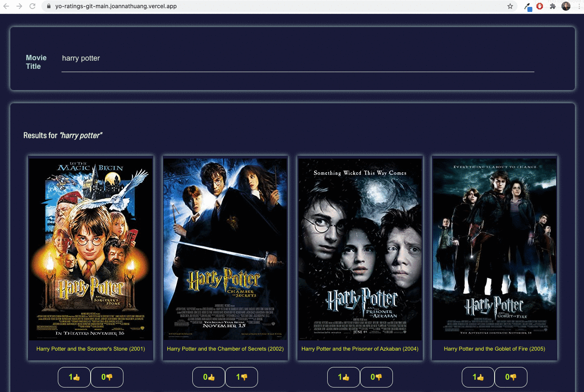Thumbs up Prisoner of Azkaban
The height and width of the screenshot is (392, 584).
(x=344, y=377)
